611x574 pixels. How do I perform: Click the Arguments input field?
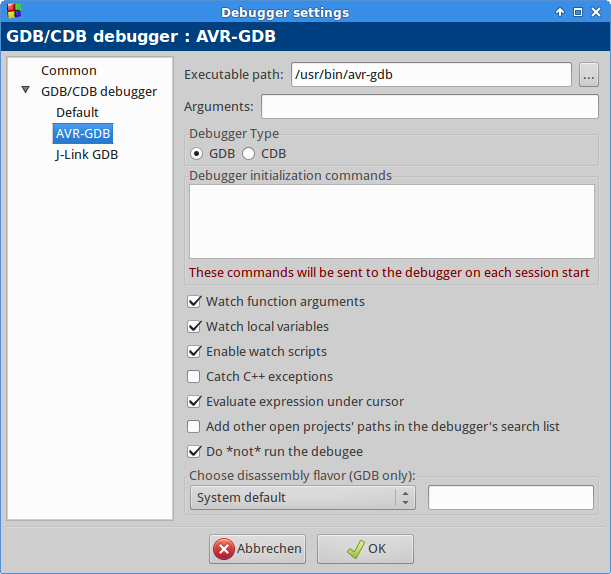point(430,106)
